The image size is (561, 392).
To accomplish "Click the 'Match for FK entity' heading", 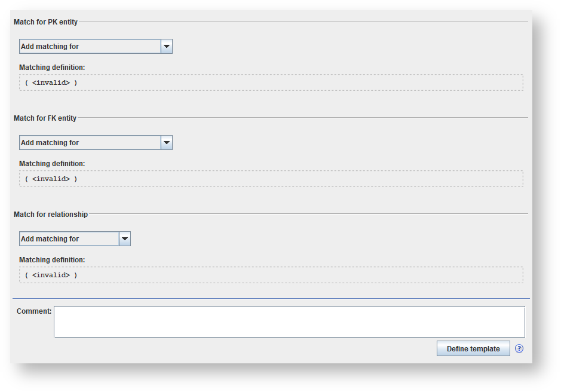I will coord(45,118).
